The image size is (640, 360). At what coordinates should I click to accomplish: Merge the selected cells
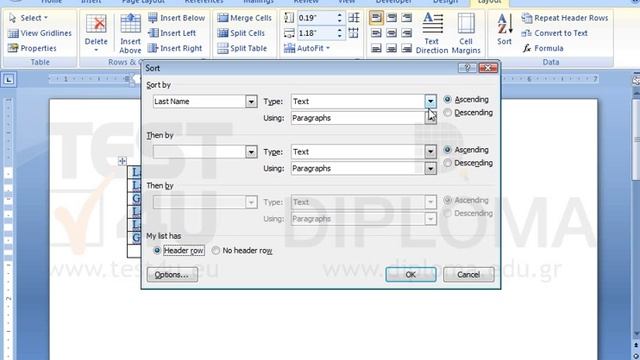click(244, 18)
